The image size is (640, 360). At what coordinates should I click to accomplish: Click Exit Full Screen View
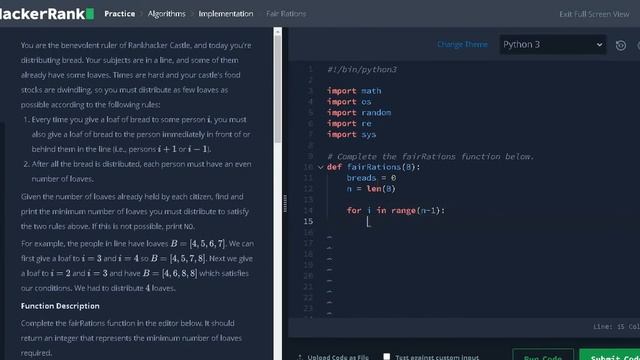(x=594, y=14)
